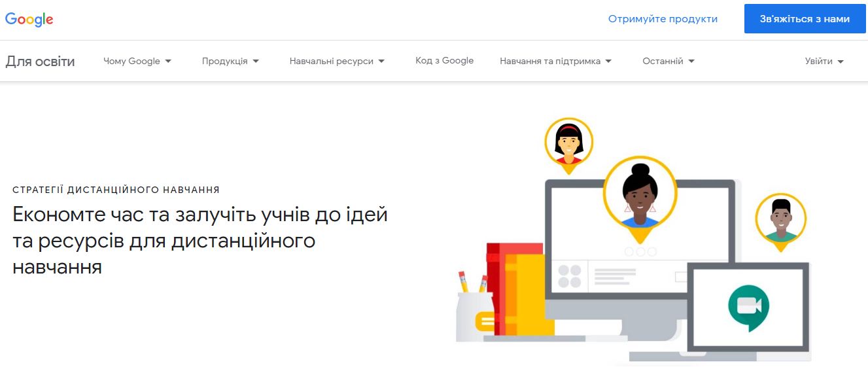Click the Зв'яжіться з нами button
The height and width of the screenshot is (371, 868).
click(x=805, y=19)
